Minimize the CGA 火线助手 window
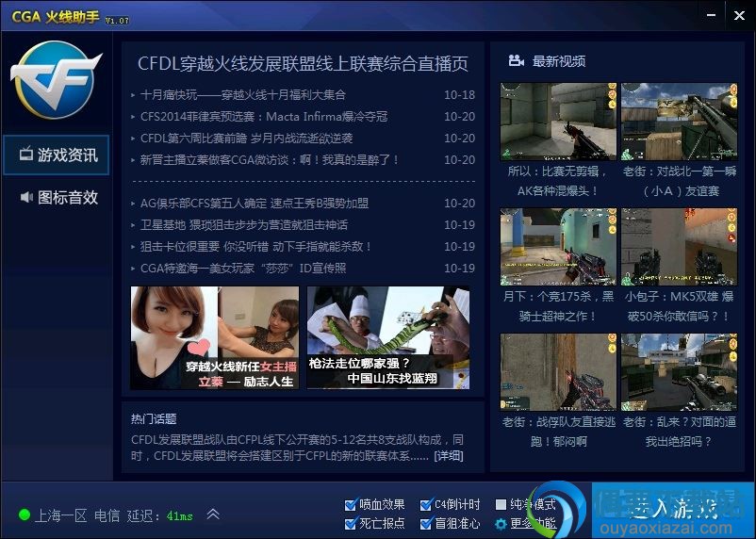Image resolution: width=756 pixels, height=539 pixels. point(711,15)
